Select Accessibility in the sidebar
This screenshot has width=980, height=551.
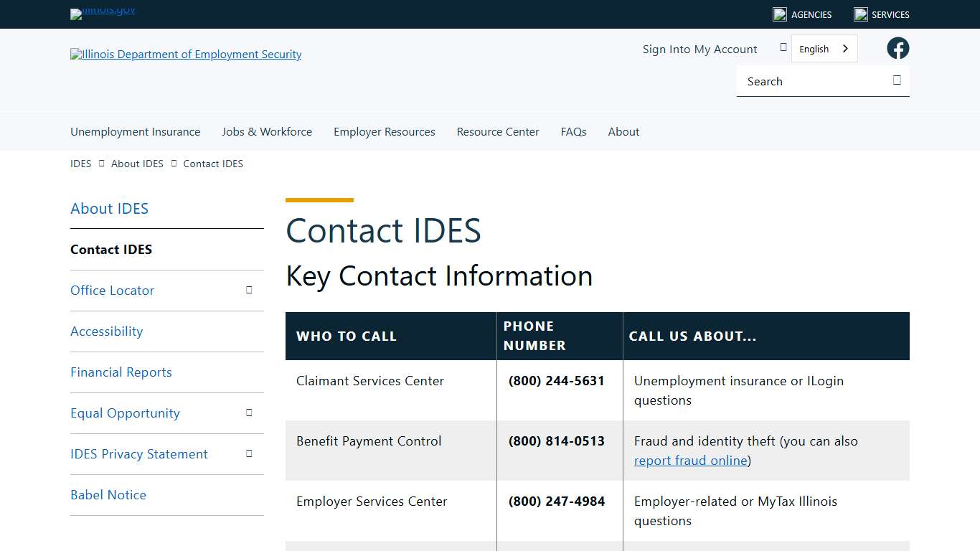pyautogui.click(x=106, y=331)
